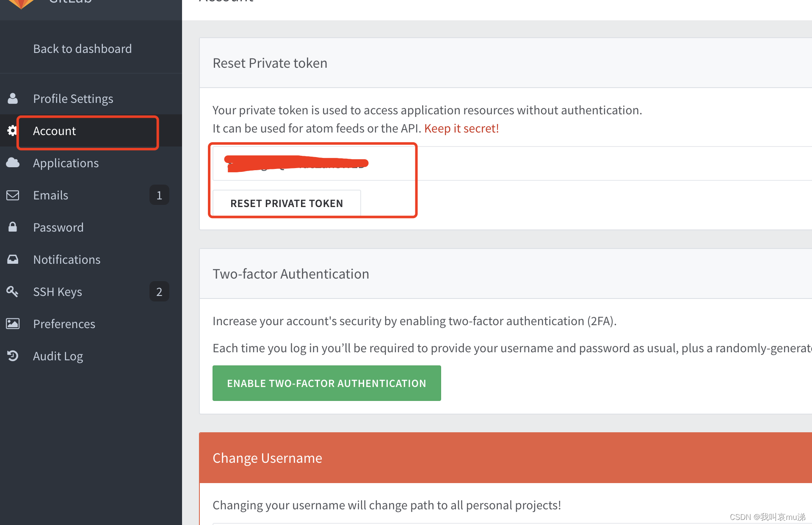
Task: Click the Notifications inbox icon
Action: click(12, 259)
